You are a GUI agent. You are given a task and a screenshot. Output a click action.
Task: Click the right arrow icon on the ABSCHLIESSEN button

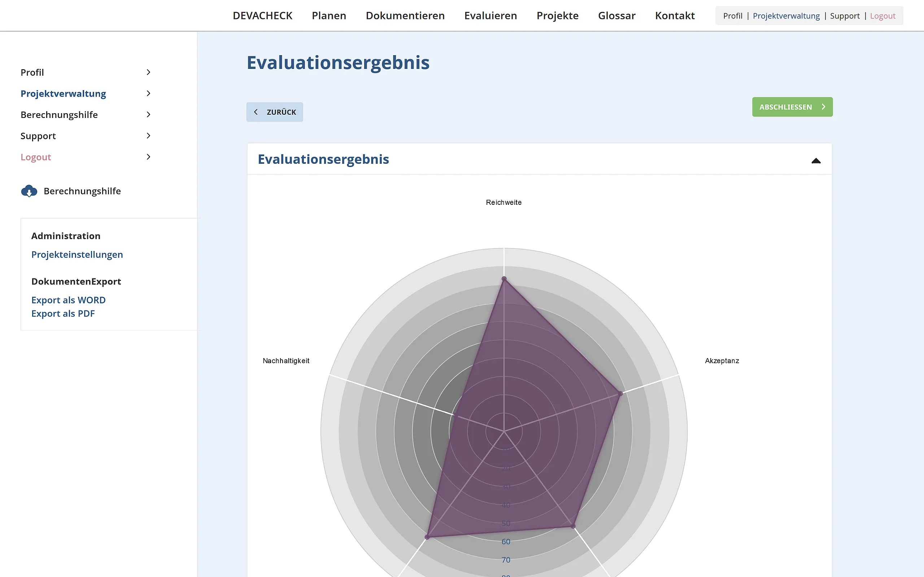tap(823, 107)
